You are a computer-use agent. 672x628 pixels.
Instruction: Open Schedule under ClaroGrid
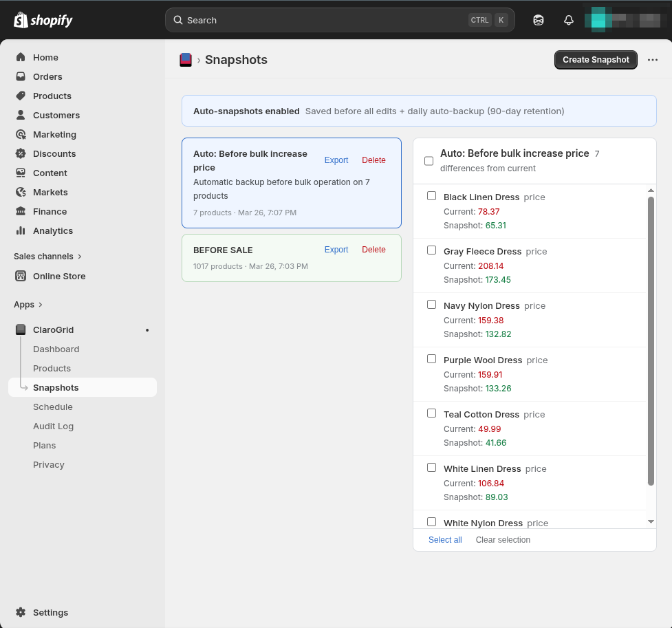(x=52, y=407)
